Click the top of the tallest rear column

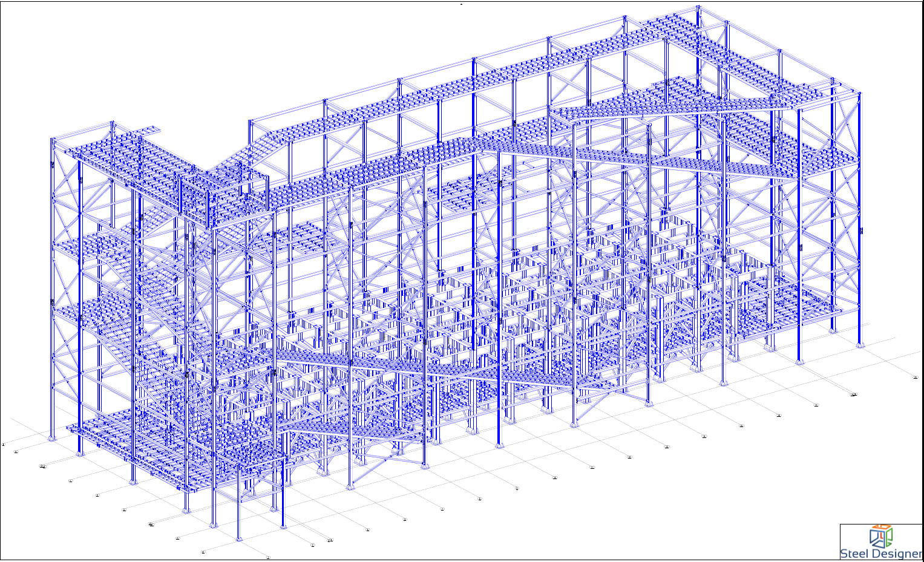[698, 8]
